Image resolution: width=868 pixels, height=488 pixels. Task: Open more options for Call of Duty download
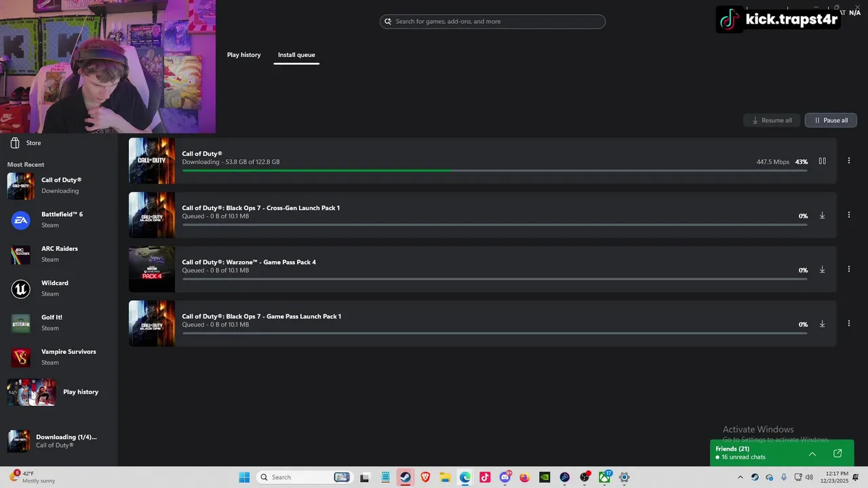[x=848, y=161]
